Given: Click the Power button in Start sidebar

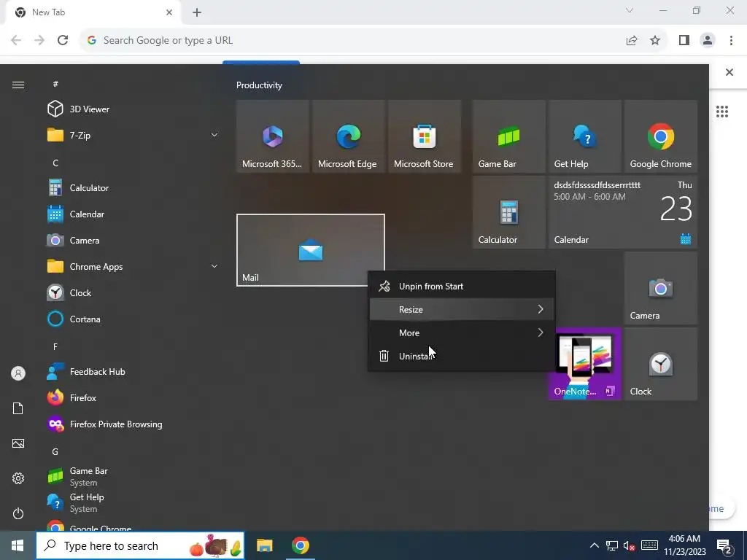Looking at the screenshot, I should point(18,513).
